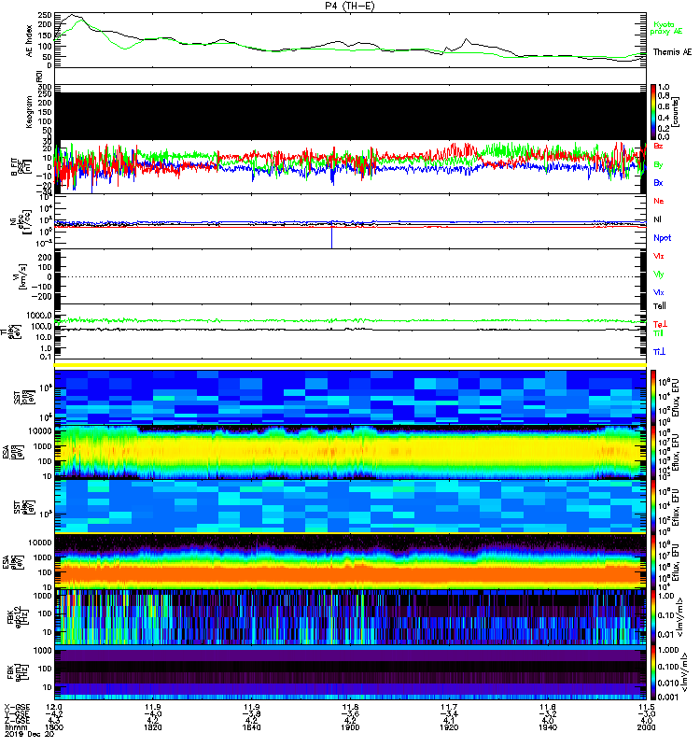
Task: Click the yellow bar above SST ion panel
Action: click(350, 365)
